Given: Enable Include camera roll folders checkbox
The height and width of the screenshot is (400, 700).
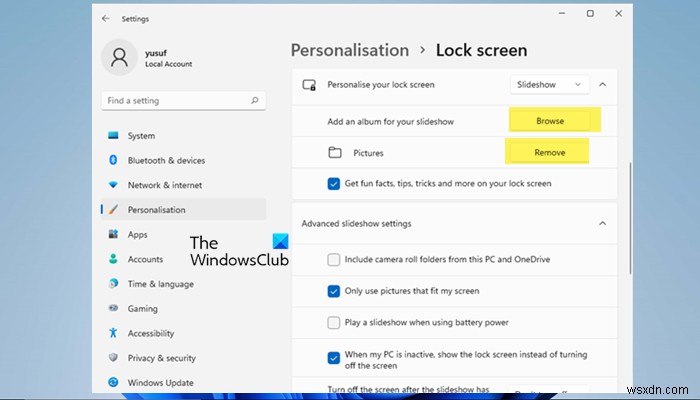Looking at the screenshot, I should tap(333, 259).
